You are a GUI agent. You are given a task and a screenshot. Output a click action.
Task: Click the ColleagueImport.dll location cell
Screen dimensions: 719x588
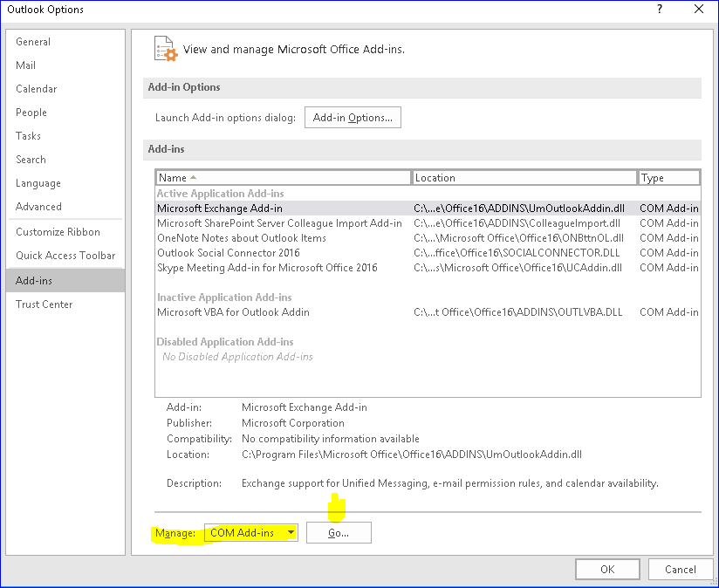(517, 223)
